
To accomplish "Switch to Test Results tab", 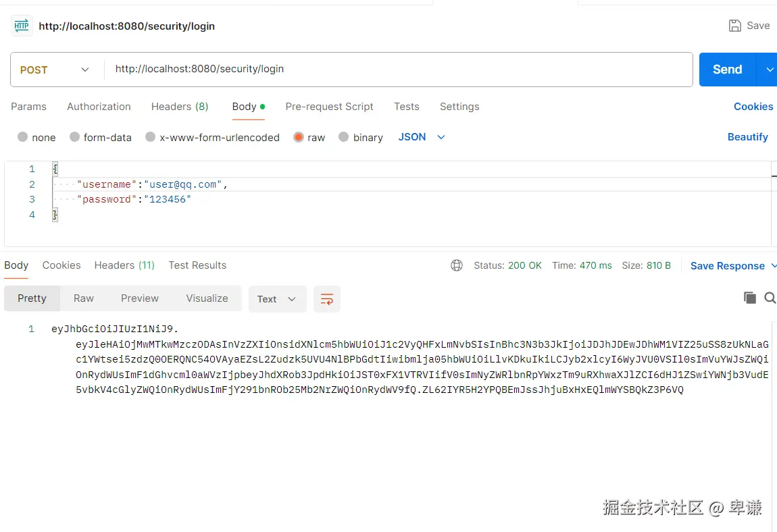I will point(197,265).
